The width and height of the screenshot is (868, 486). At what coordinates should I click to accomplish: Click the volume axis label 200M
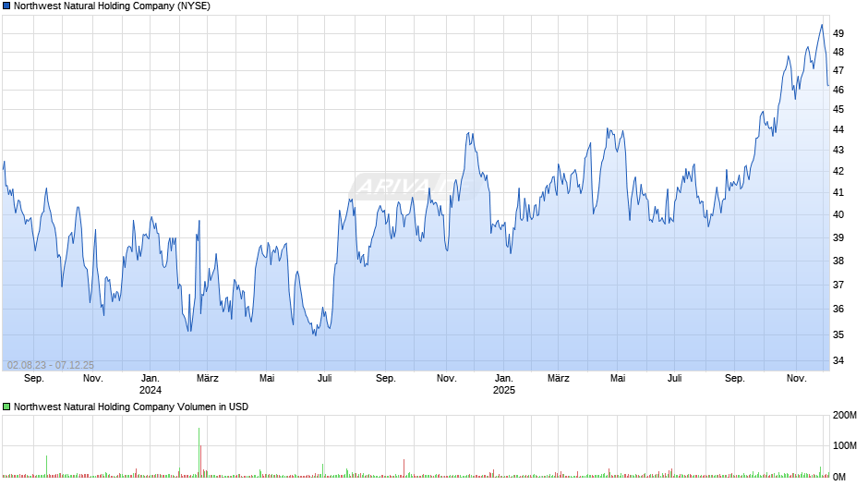(845, 416)
